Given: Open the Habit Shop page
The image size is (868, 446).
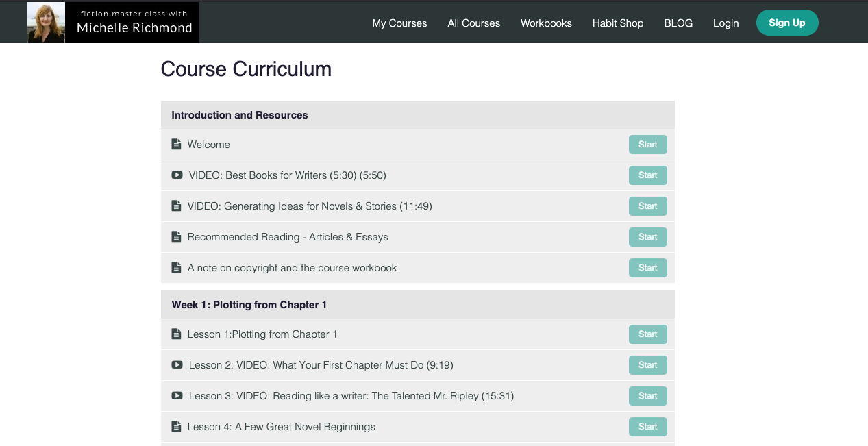Looking at the screenshot, I should click(x=617, y=23).
